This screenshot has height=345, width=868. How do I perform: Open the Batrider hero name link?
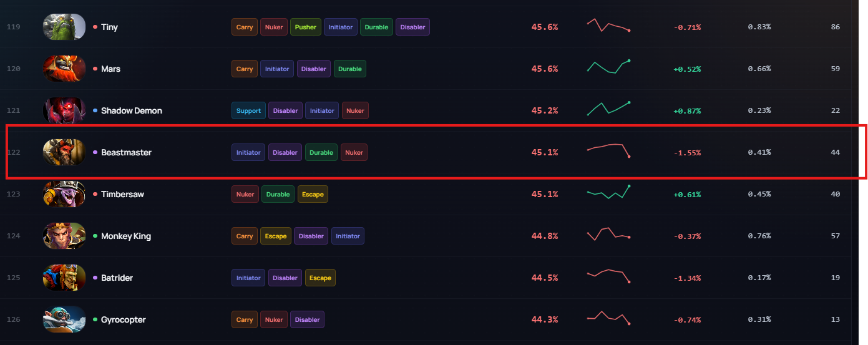coord(117,278)
